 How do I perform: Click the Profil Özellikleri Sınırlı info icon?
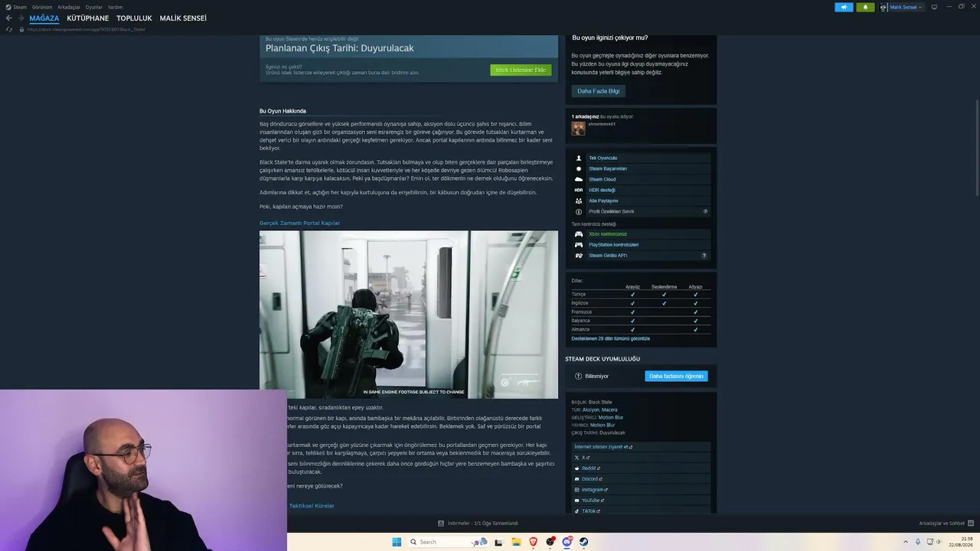579,211
